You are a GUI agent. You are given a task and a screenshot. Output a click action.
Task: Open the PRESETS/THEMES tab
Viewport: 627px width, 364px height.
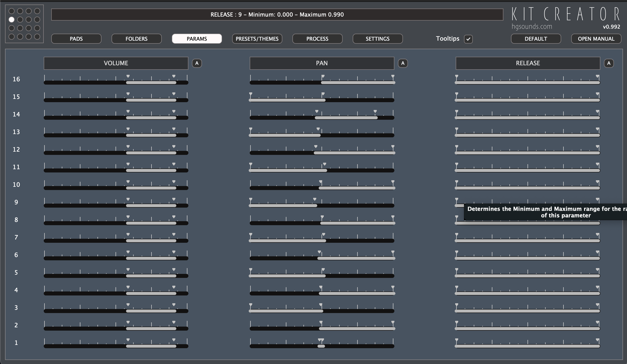[x=257, y=39]
